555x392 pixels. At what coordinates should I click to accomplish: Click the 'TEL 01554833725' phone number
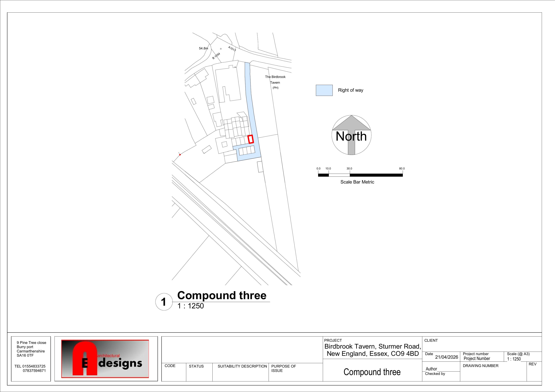tap(30, 366)
